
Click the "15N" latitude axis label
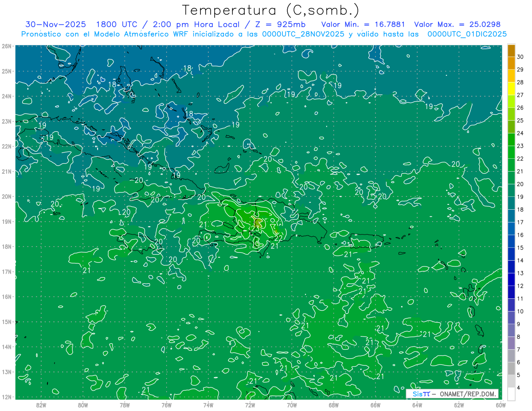click(x=7, y=321)
